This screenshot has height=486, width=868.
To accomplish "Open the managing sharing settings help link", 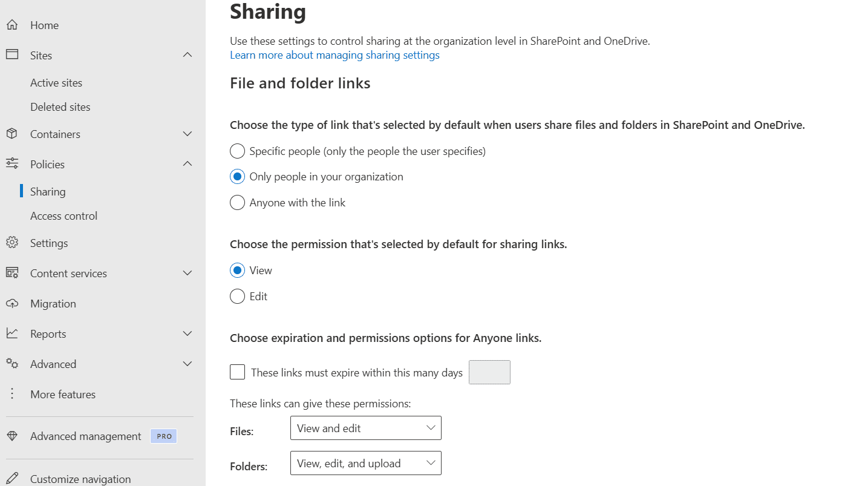I will point(334,54).
